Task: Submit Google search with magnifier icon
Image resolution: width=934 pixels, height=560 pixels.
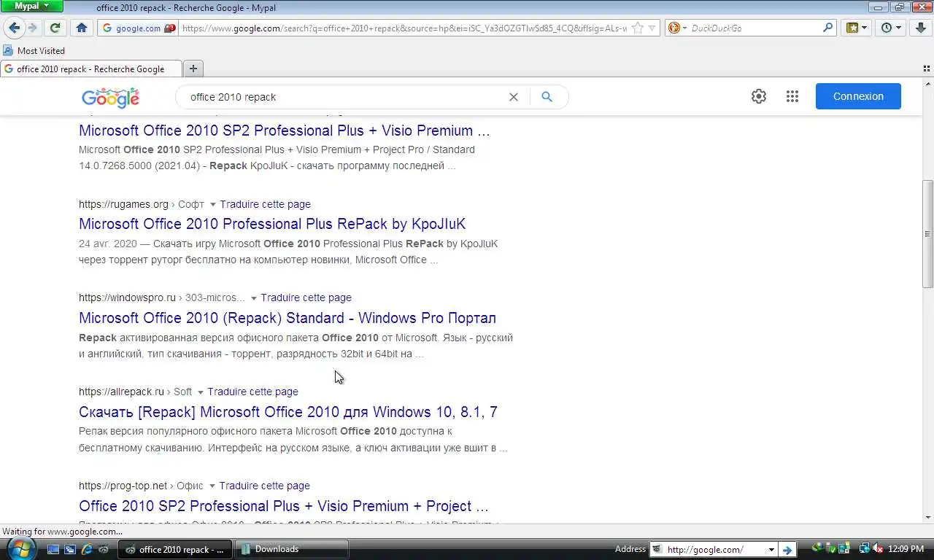Action: 547,97
